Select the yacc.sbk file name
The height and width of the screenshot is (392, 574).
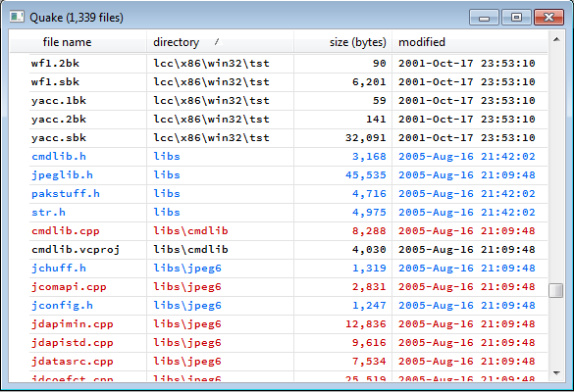pos(59,138)
